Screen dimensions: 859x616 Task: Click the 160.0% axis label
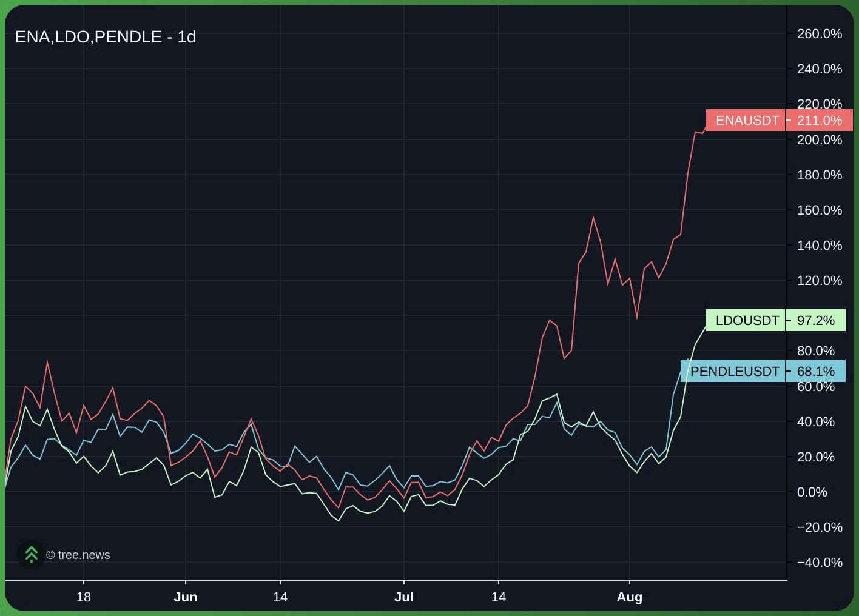pos(819,210)
